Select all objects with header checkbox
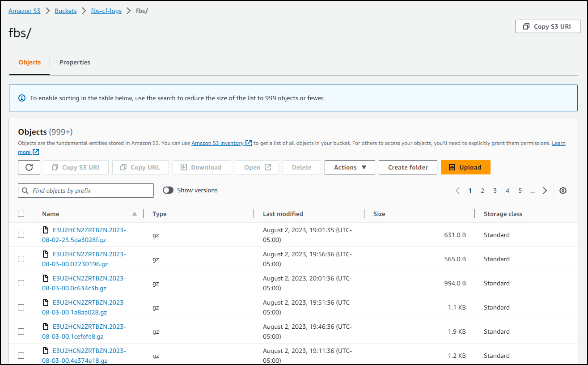 click(x=21, y=214)
